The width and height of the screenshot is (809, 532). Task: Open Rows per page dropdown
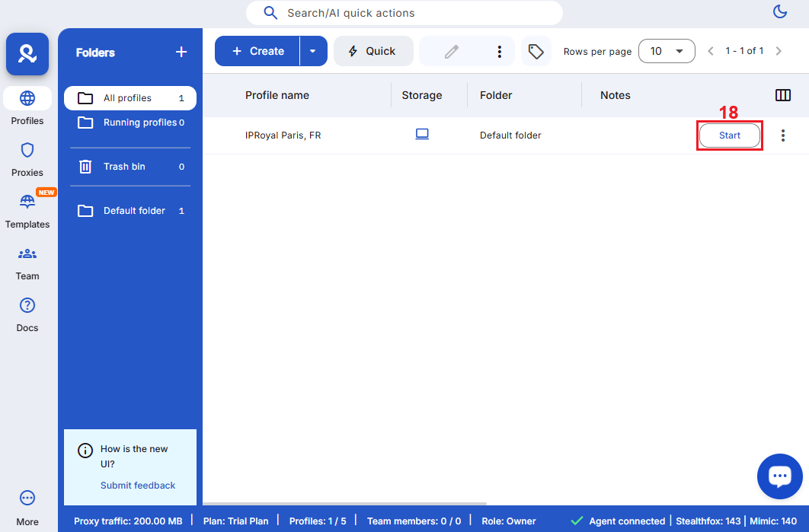tap(667, 51)
